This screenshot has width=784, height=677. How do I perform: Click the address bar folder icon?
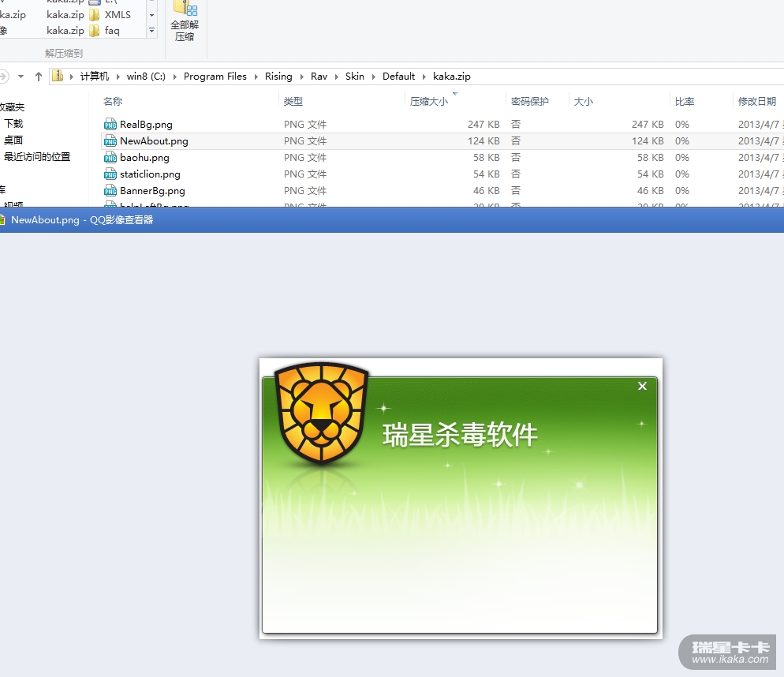click(x=58, y=76)
